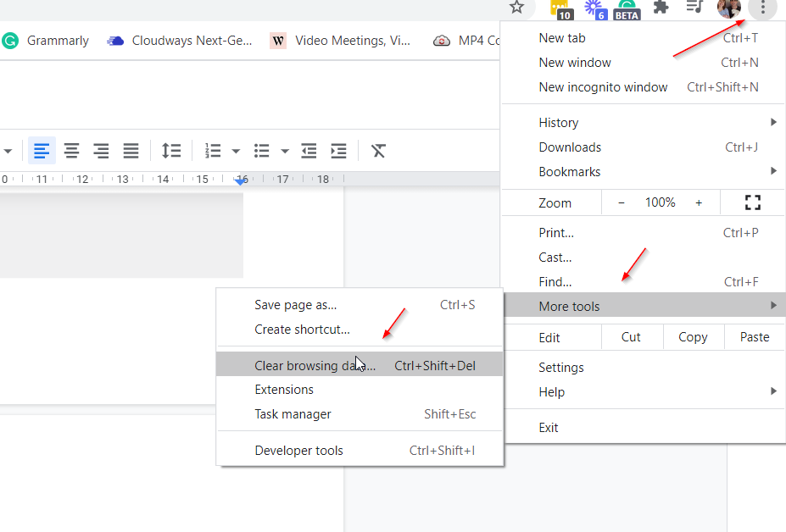Image resolution: width=786 pixels, height=532 pixels.
Task: Click the bookmark star icon
Action: (516, 7)
